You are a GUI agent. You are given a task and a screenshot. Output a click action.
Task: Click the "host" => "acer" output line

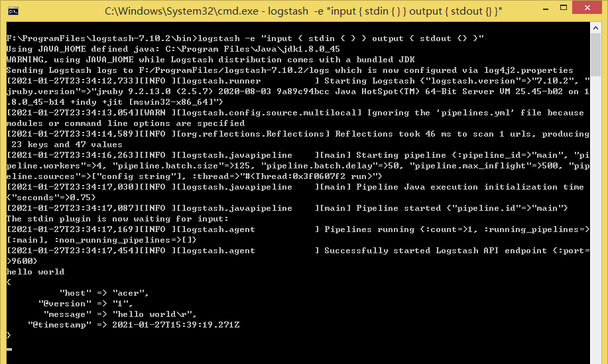point(104,293)
